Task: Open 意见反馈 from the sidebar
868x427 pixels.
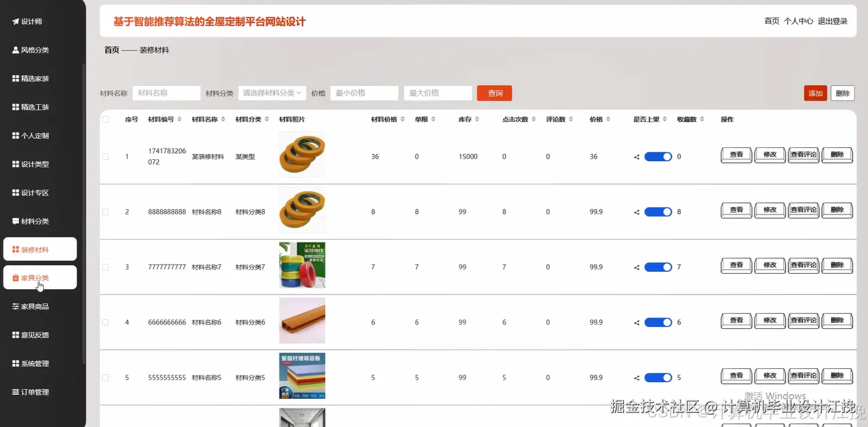Action: [33, 334]
